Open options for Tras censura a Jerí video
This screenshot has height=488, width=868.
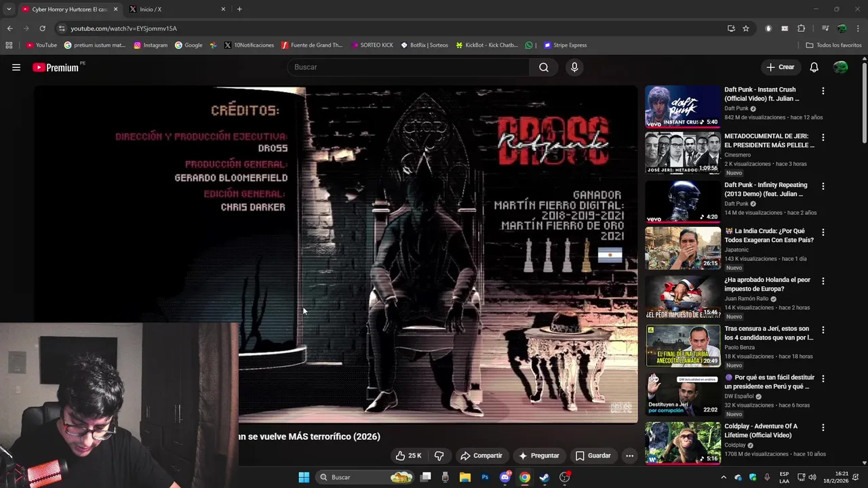point(823,330)
